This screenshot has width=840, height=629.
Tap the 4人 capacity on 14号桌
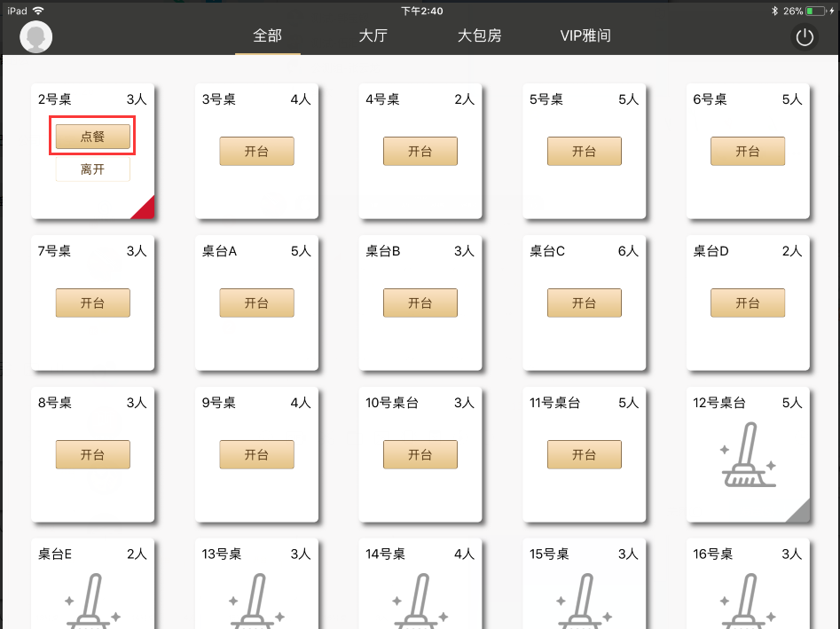(464, 554)
